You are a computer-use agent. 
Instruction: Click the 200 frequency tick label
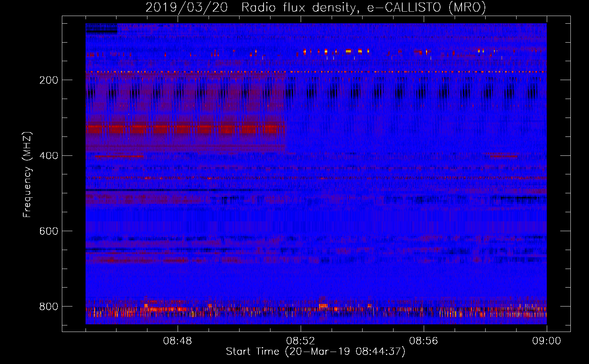click(49, 80)
